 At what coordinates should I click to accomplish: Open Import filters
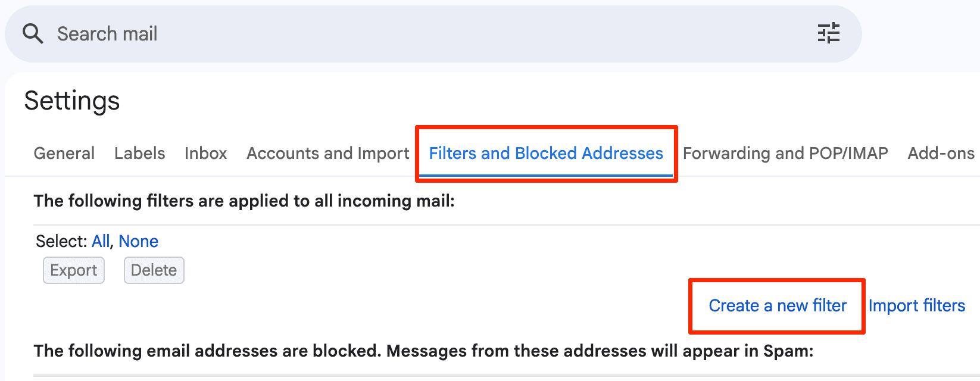click(x=917, y=305)
